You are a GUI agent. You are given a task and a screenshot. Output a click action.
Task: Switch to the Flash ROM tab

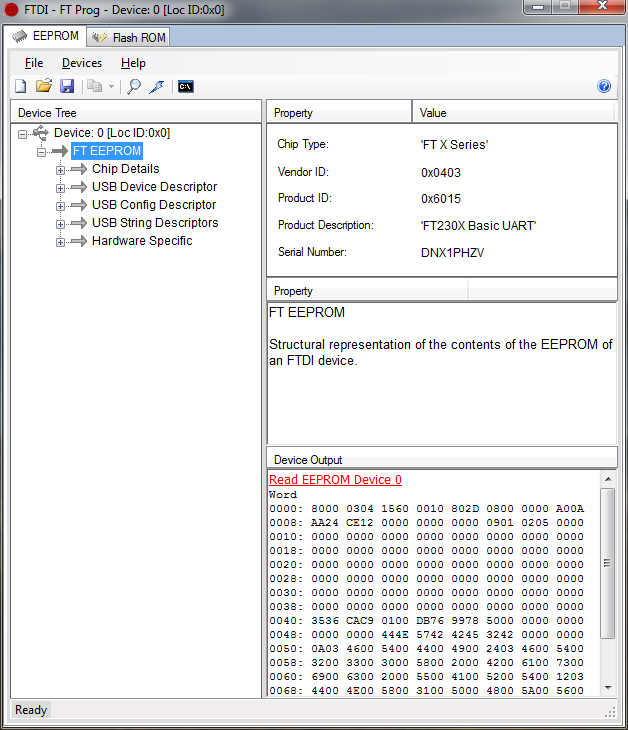tap(128, 37)
